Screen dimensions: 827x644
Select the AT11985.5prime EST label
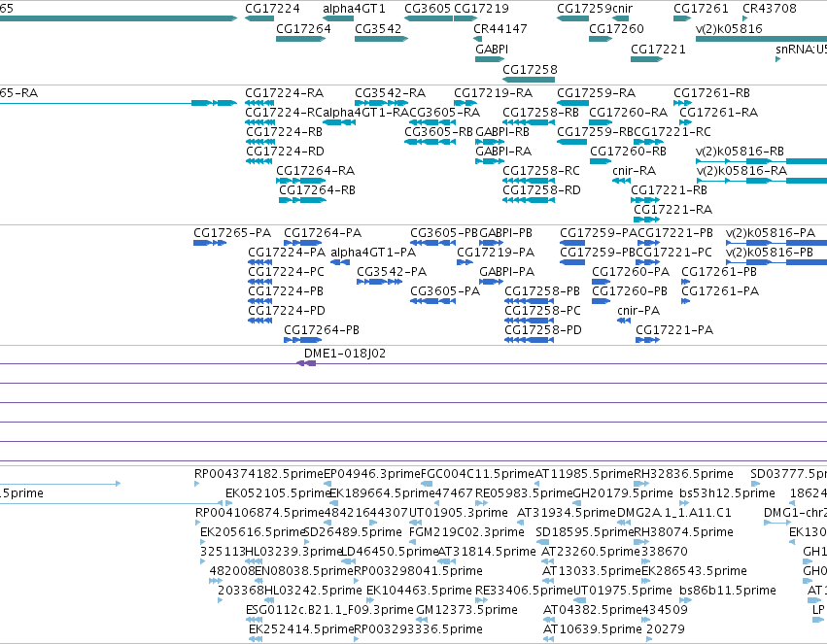(x=584, y=474)
